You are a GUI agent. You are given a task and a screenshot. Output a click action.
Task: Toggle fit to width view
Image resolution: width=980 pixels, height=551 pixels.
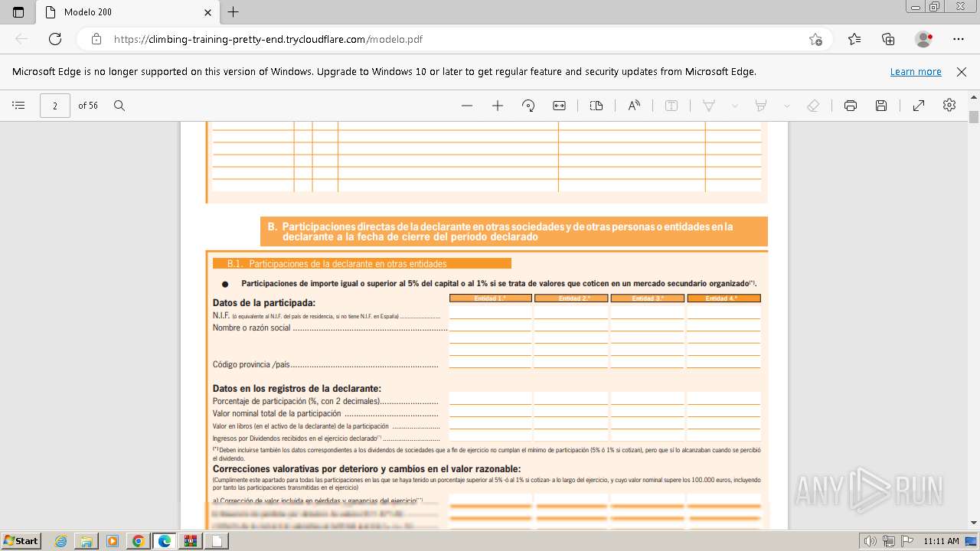pos(560,106)
